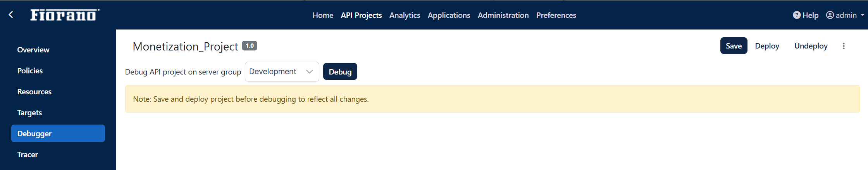Click the Fiorano logo

[x=65, y=15]
